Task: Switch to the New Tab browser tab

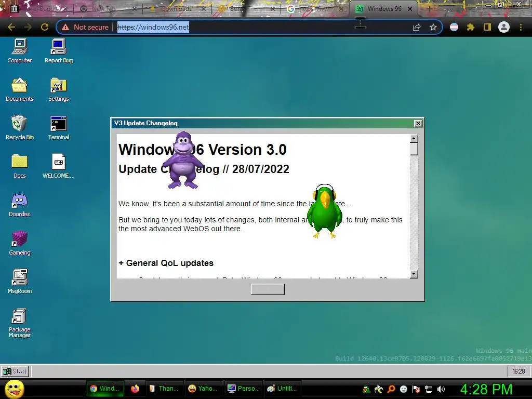Action: (x=109, y=9)
